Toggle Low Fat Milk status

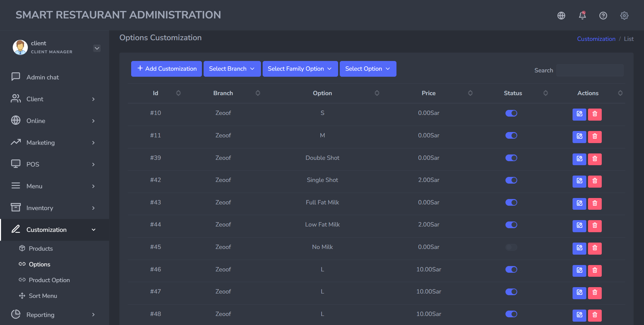coord(511,225)
